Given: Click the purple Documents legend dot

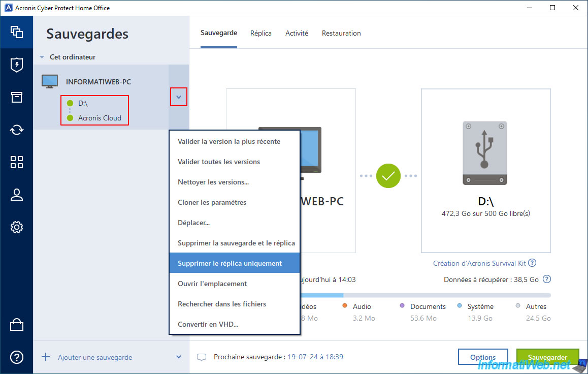Looking at the screenshot, I should tap(402, 306).
